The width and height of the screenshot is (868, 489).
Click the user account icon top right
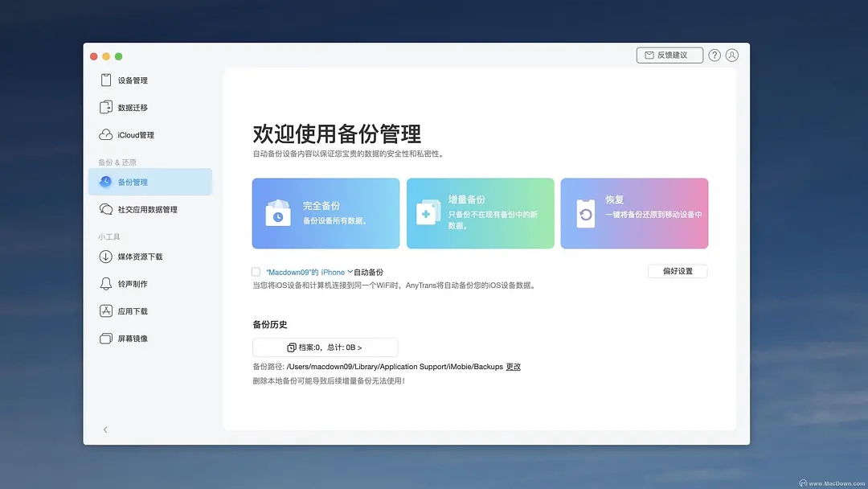tap(731, 55)
